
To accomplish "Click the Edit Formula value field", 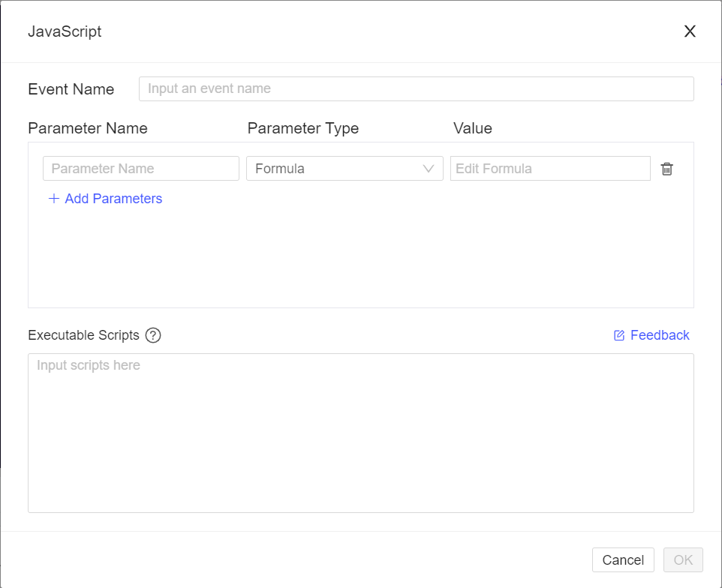I will (550, 169).
